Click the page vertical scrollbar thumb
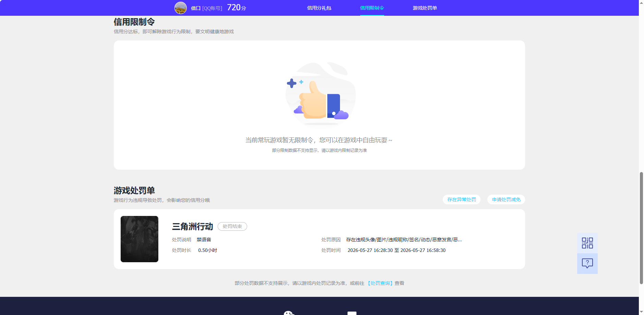 click(x=641, y=228)
